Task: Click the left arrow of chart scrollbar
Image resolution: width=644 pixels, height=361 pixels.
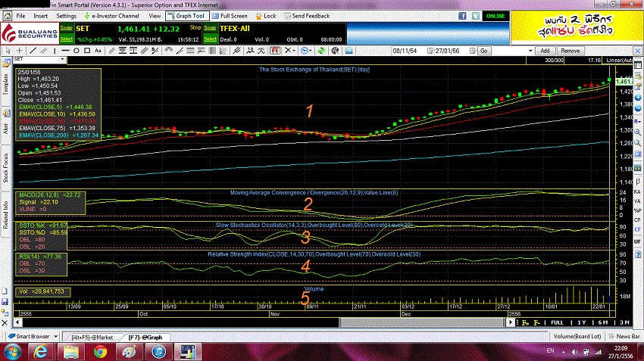Action: (x=17, y=323)
